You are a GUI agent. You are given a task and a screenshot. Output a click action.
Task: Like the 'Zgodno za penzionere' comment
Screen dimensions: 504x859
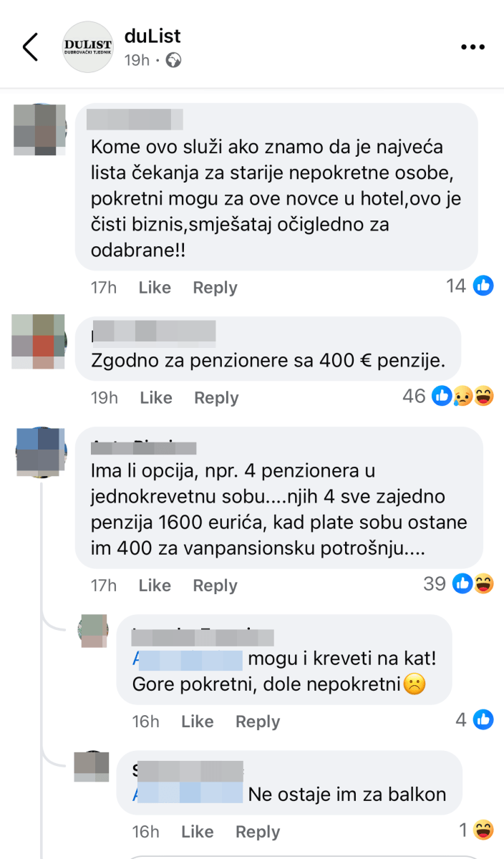coord(156,398)
